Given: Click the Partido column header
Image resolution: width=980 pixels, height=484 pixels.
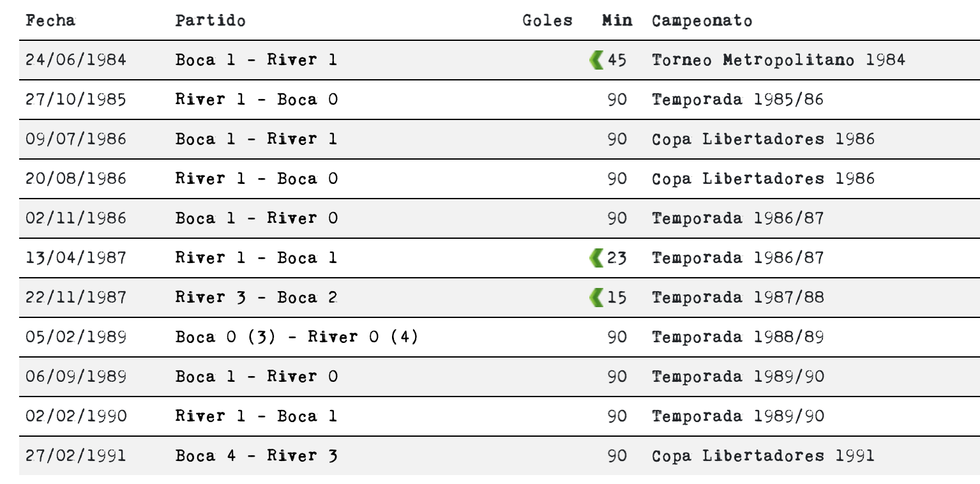Looking at the screenshot, I should tap(210, 20).
